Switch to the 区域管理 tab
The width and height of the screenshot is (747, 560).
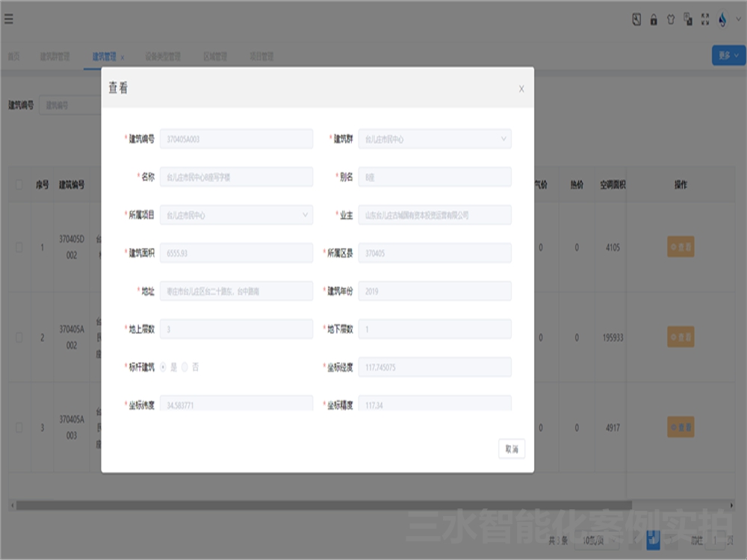coord(217,55)
